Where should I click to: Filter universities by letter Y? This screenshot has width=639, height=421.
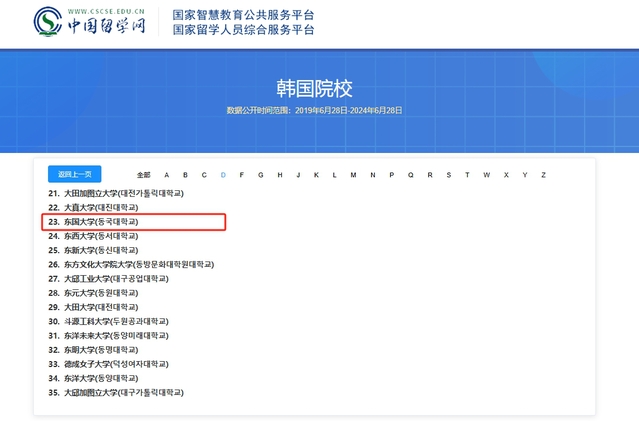[x=525, y=175]
